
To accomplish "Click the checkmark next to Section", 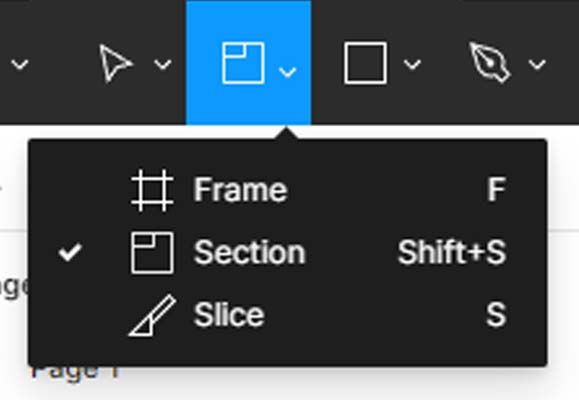I will coord(70,252).
